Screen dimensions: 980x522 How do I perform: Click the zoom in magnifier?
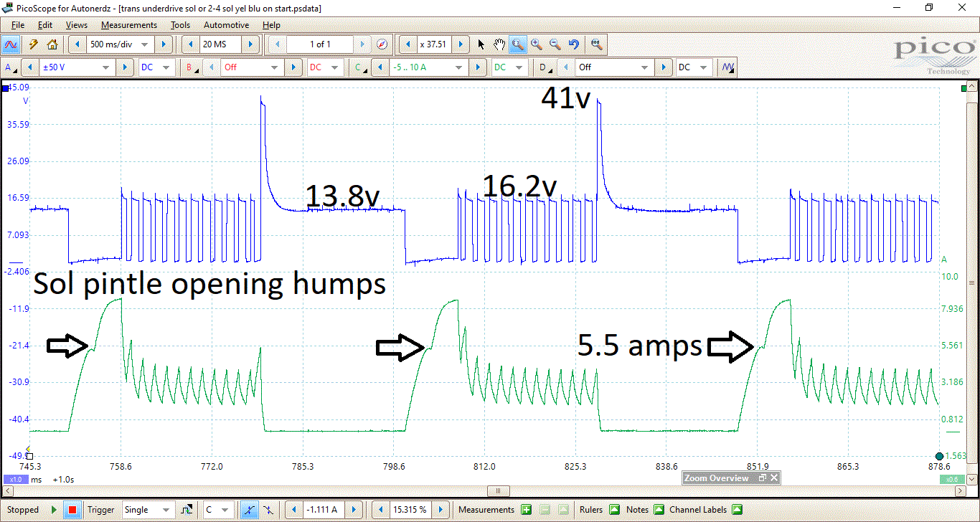pos(536,44)
